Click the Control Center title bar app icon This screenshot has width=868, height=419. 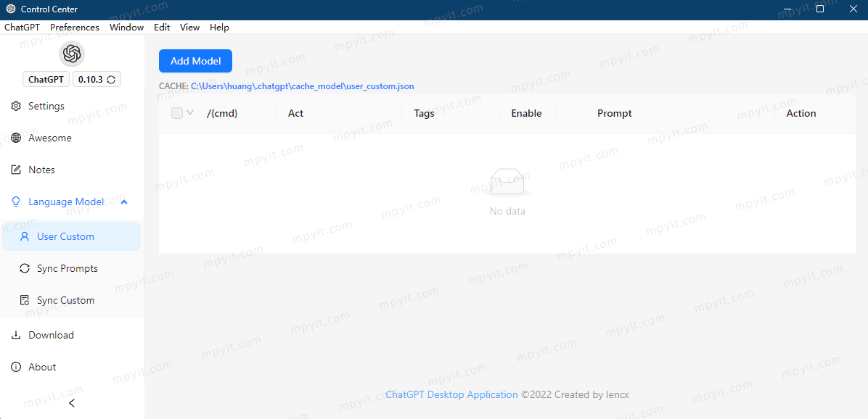coord(10,9)
